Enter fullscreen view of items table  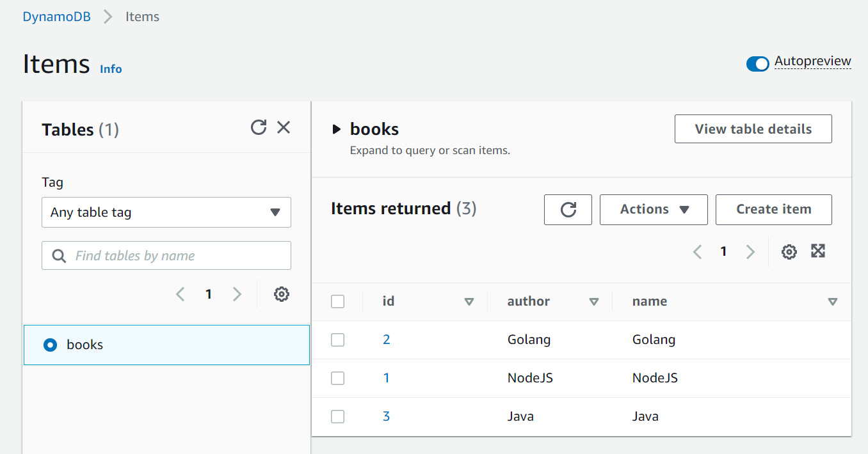pos(818,251)
